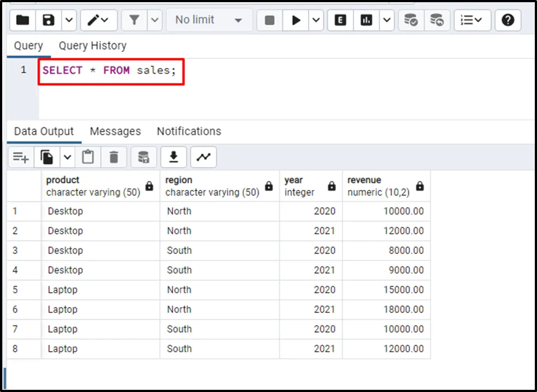Screen dimensions: 537x392
Task: Switch to the Query History tab
Action: (92, 46)
